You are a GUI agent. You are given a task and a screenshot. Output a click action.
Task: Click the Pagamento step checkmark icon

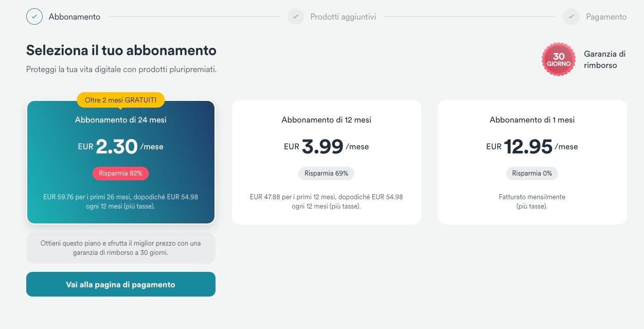[571, 16]
